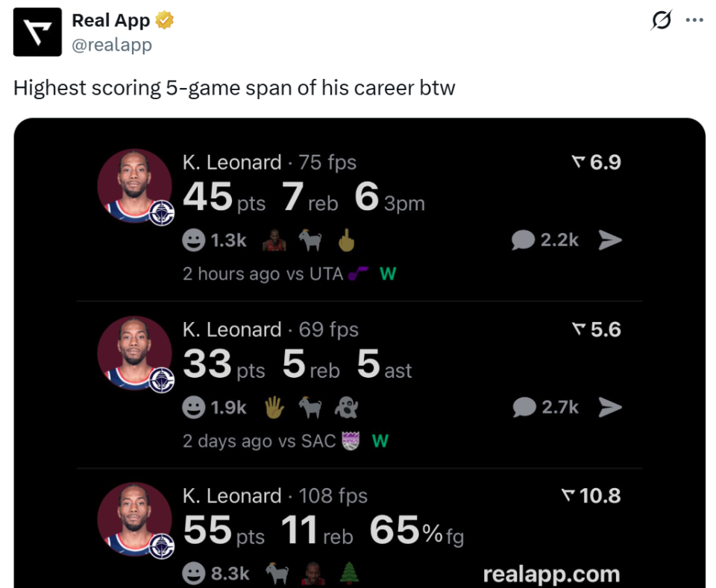This screenshot has width=716, height=588.
Task: Click the Christmas tree emoji reaction
Action: 349,573
